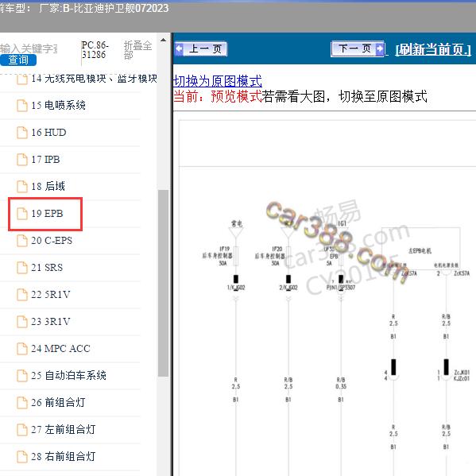
Task: Click document icon beside 28 右前组合灯
Action: click(22, 457)
